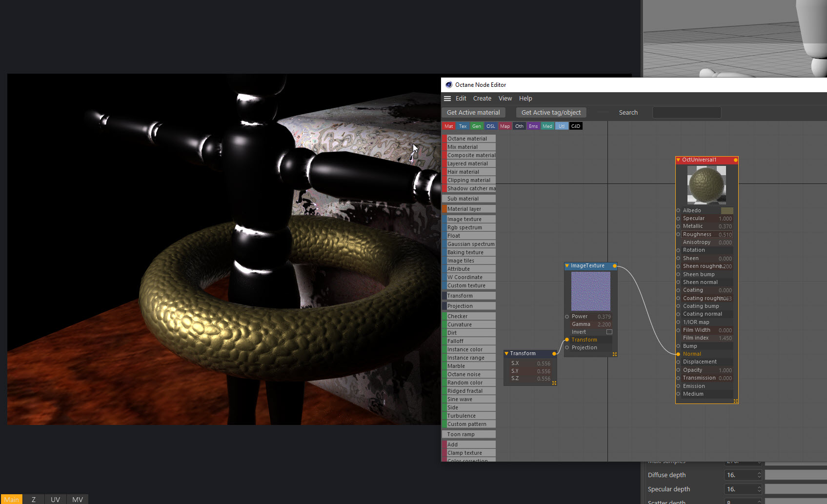Screen dimensions: 827x504
Task: Toggle the Utl node category filter
Action: pos(562,126)
